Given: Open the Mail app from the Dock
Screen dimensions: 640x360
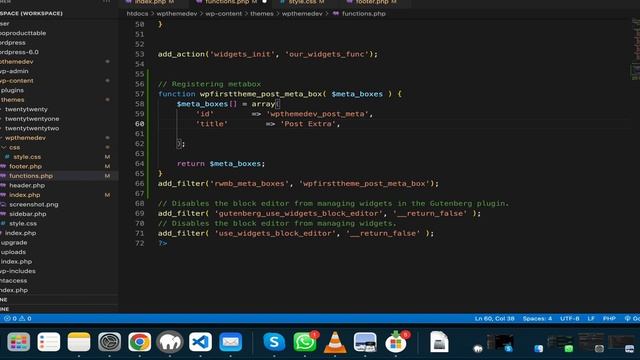Looking at the screenshot, I should click(x=231, y=342).
